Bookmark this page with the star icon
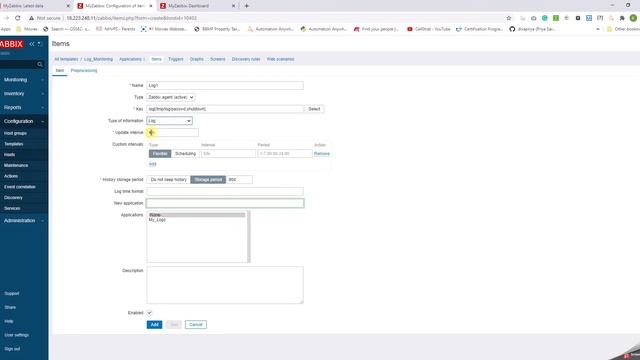The image size is (640, 360). 509,18
